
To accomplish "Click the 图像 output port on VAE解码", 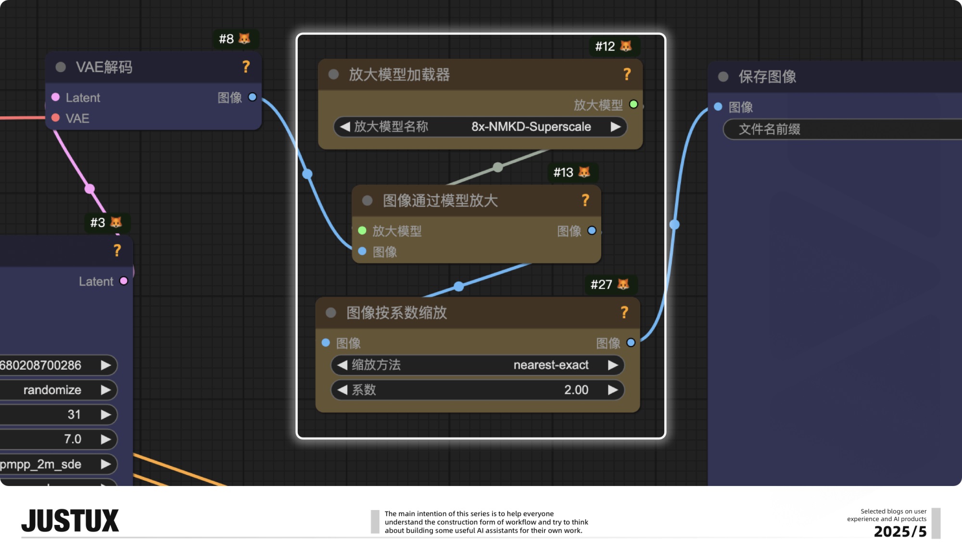I will tap(253, 97).
